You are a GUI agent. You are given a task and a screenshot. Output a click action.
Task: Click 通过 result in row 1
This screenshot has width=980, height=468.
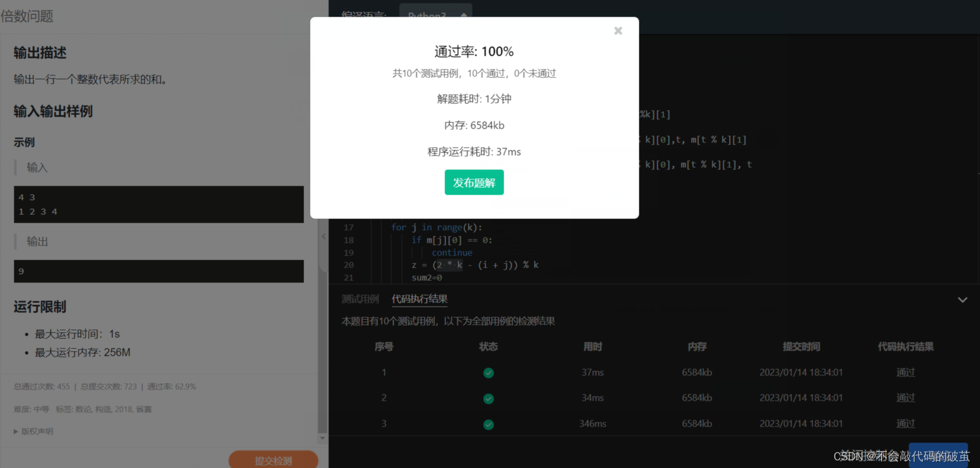tap(906, 372)
